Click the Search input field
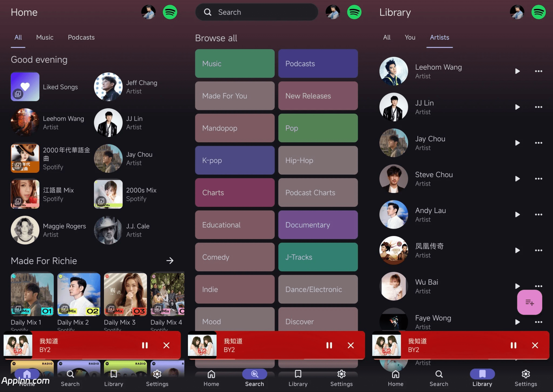The image size is (553, 392). pyautogui.click(x=257, y=12)
